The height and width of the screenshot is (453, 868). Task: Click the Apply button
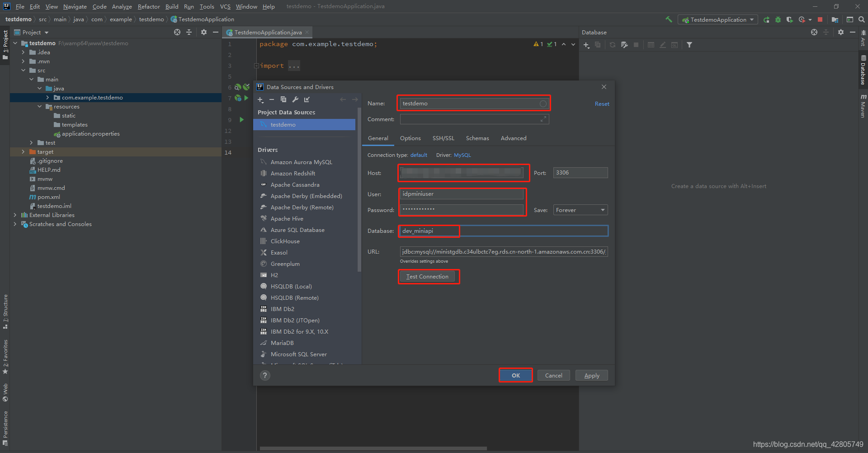(592, 375)
